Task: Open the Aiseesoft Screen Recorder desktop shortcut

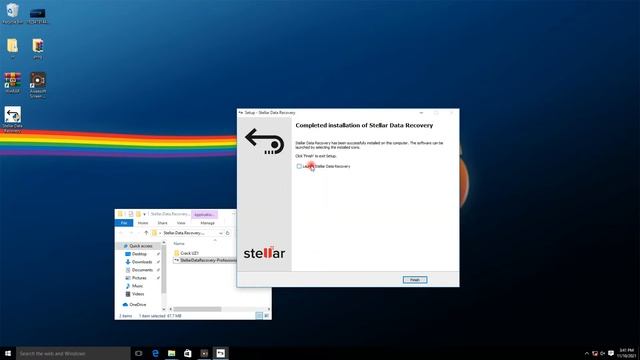Action: pyautogui.click(x=38, y=85)
